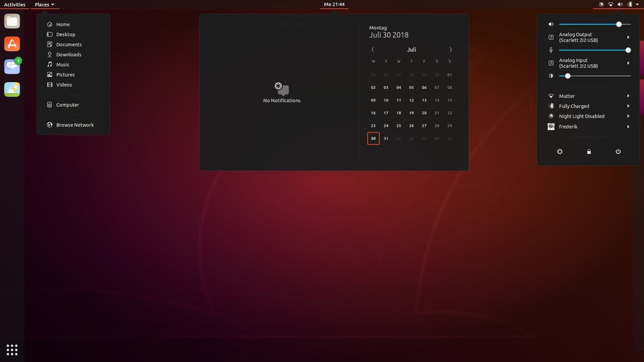Screen dimensions: 644x362
Task: Select day 12 in the calendar
Action: pos(412,100)
